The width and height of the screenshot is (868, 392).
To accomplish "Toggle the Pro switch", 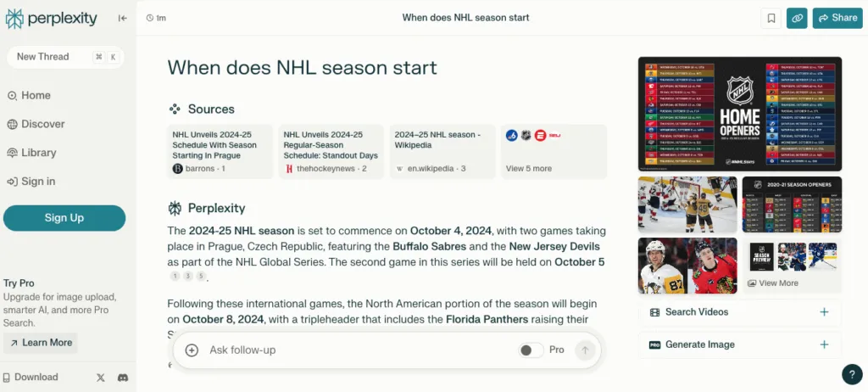I will pyautogui.click(x=531, y=350).
